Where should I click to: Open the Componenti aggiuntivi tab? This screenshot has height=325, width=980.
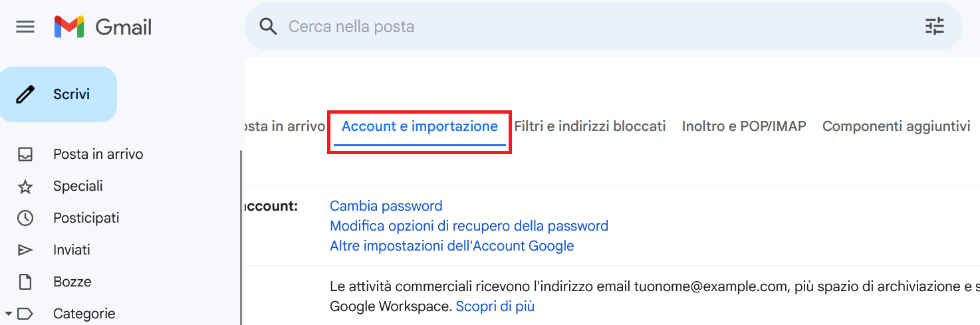tap(896, 126)
